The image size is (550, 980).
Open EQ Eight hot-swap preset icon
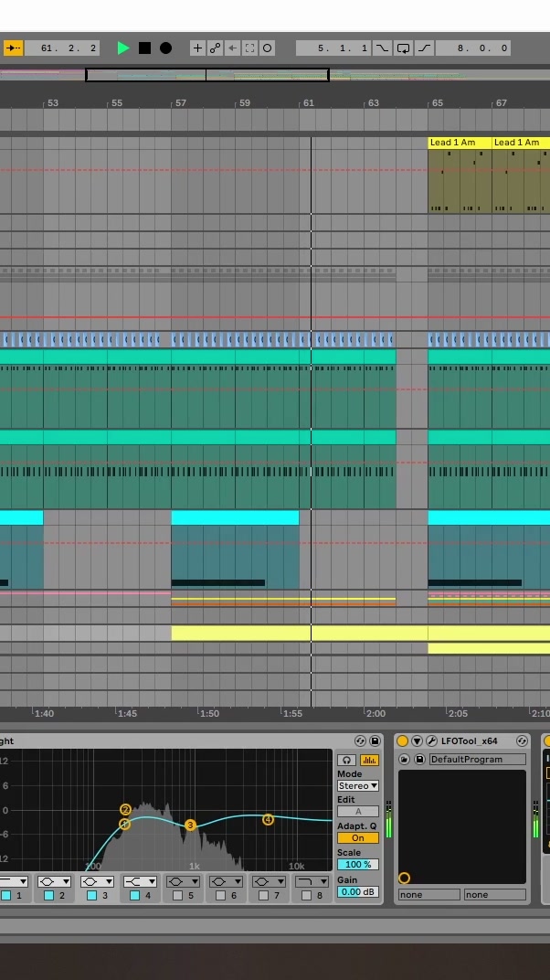point(360,740)
